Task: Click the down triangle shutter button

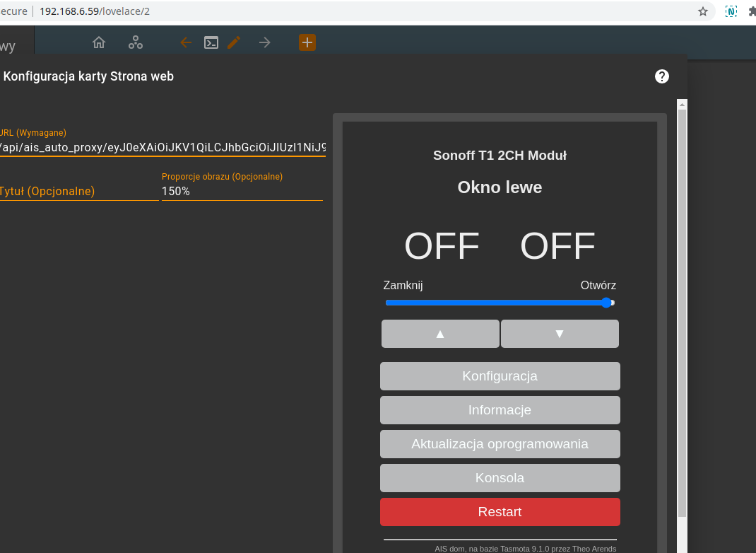Action: tap(560, 334)
